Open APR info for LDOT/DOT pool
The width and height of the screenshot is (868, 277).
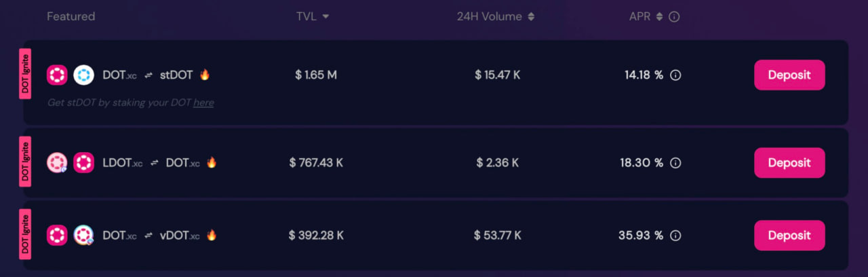click(x=675, y=163)
